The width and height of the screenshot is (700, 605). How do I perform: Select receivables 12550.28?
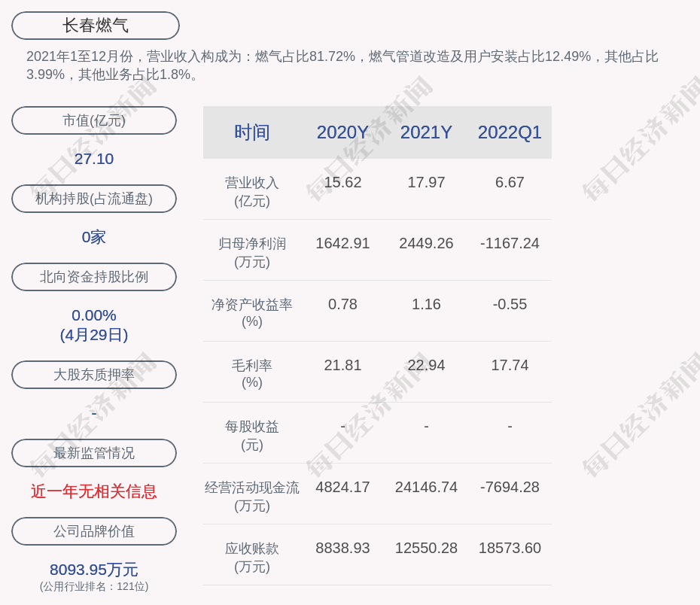(426, 548)
